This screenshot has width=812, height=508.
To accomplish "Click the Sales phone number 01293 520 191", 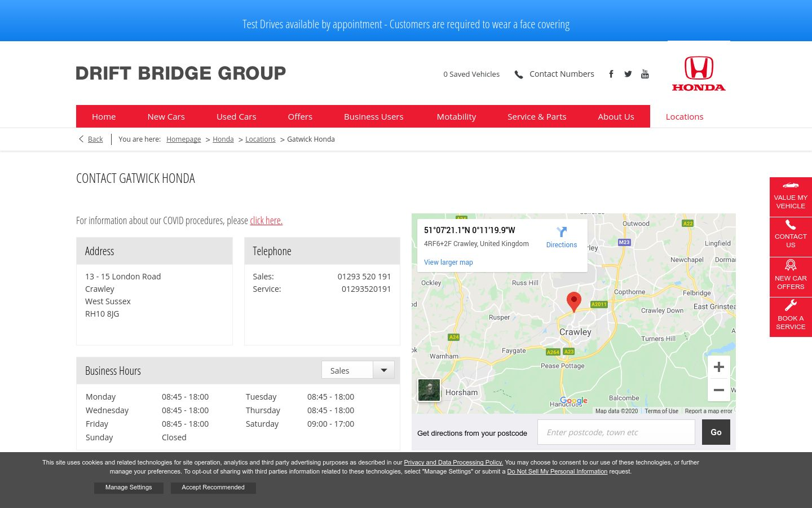I will (364, 276).
